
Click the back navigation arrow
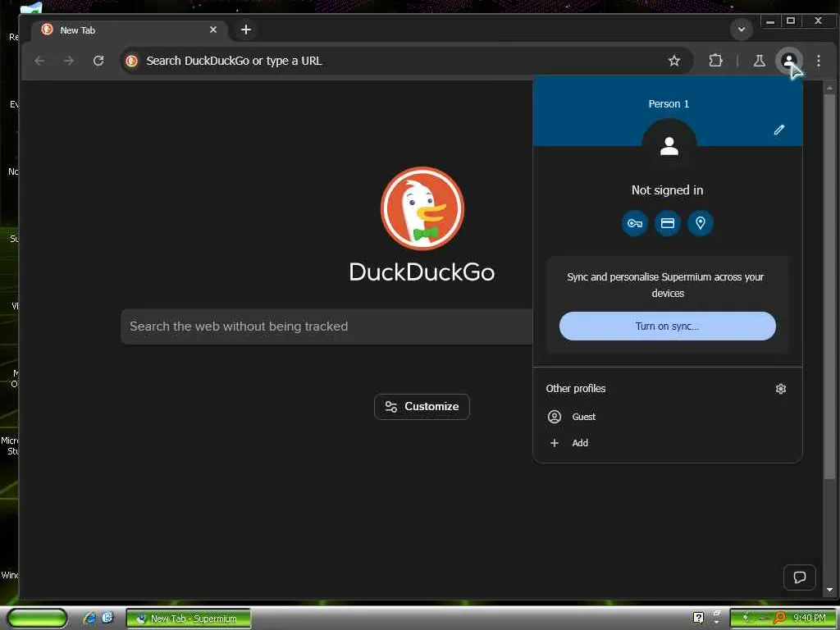coord(39,61)
